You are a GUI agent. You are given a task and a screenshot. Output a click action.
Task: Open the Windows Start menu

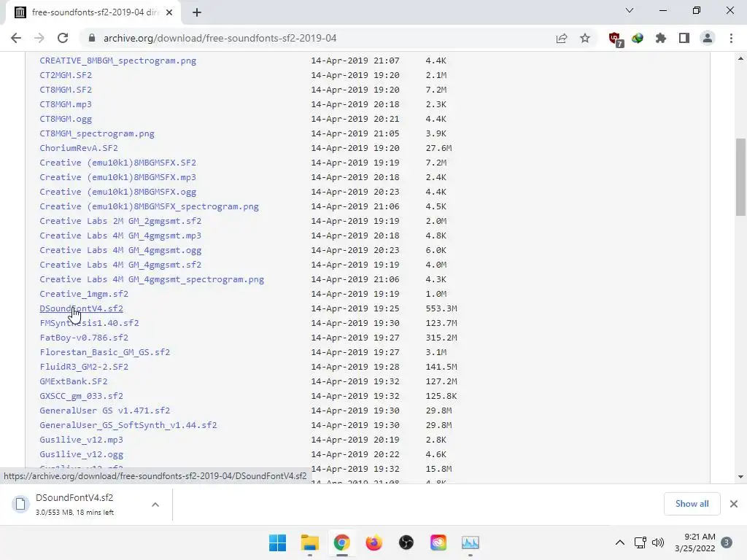click(x=277, y=542)
